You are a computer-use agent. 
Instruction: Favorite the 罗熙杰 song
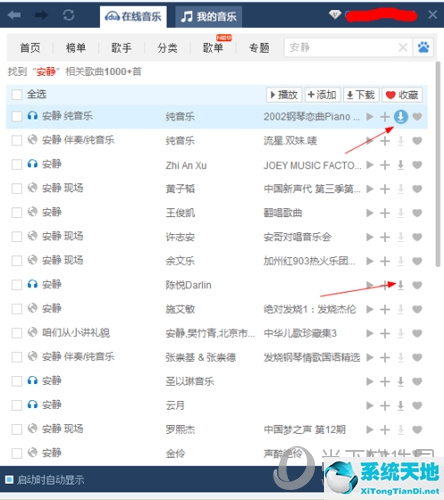click(x=417, y=429)
